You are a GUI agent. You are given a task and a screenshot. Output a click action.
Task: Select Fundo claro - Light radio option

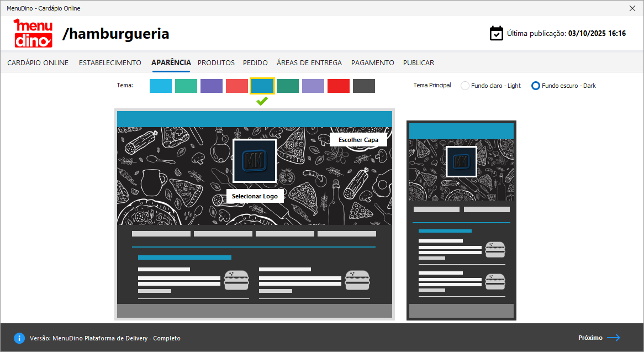[465, 86]
